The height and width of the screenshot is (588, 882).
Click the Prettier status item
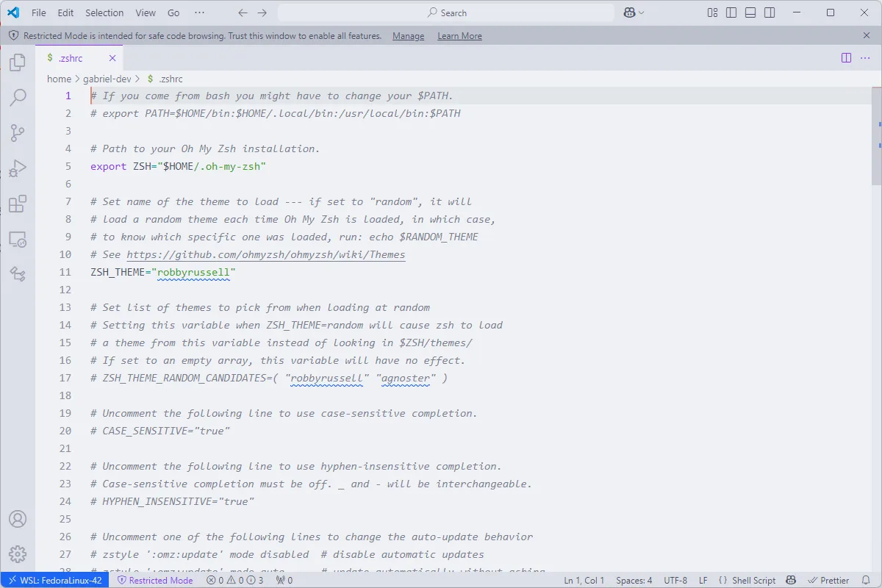tap(828, 580)
